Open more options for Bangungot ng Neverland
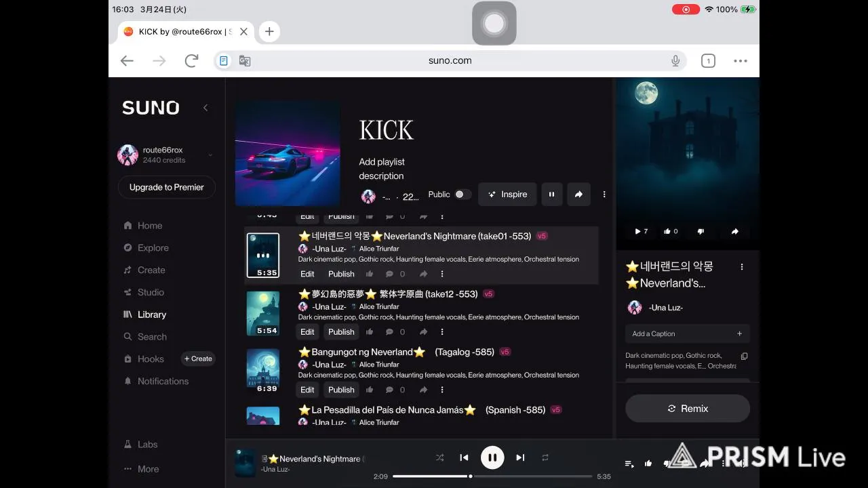 [442, 390]
